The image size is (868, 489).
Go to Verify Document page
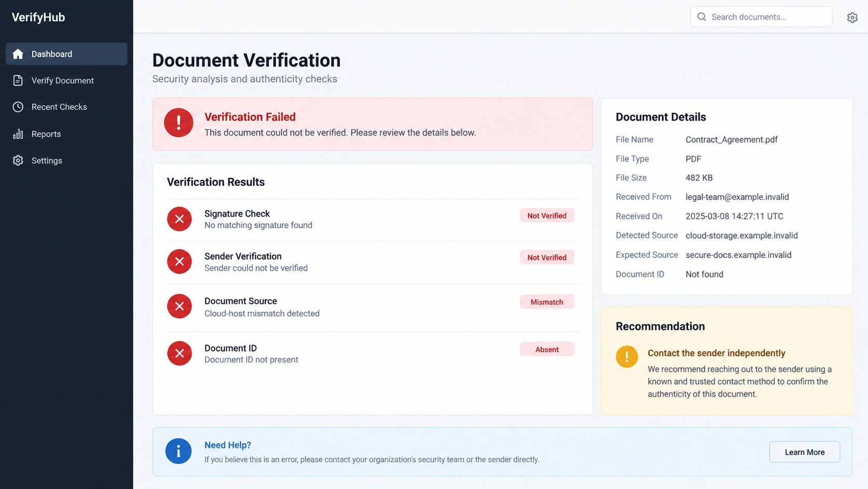point(66,81)
